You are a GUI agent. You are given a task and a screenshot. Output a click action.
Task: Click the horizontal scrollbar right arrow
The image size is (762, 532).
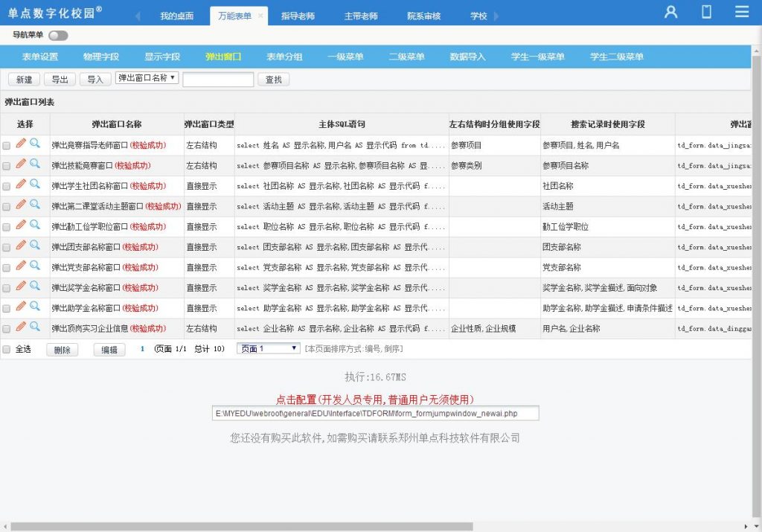tap(746, 527)
